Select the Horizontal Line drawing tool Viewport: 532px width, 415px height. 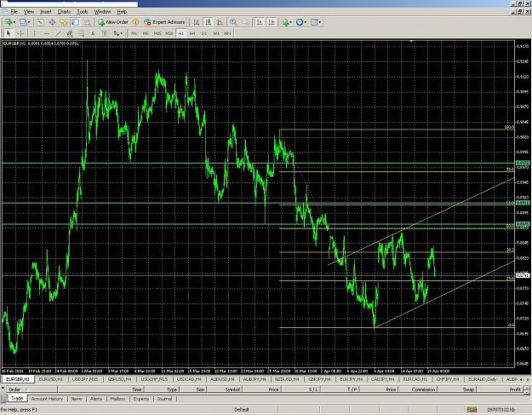click(47, 33)
